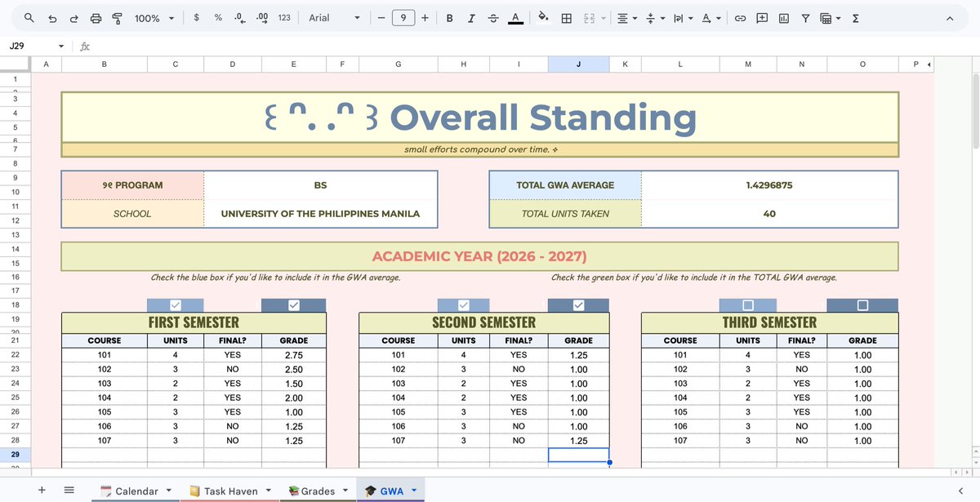Uncheck the Second Semester blue checkbox
This screenshot has width=980, height=502.
(x=464, y=305)
